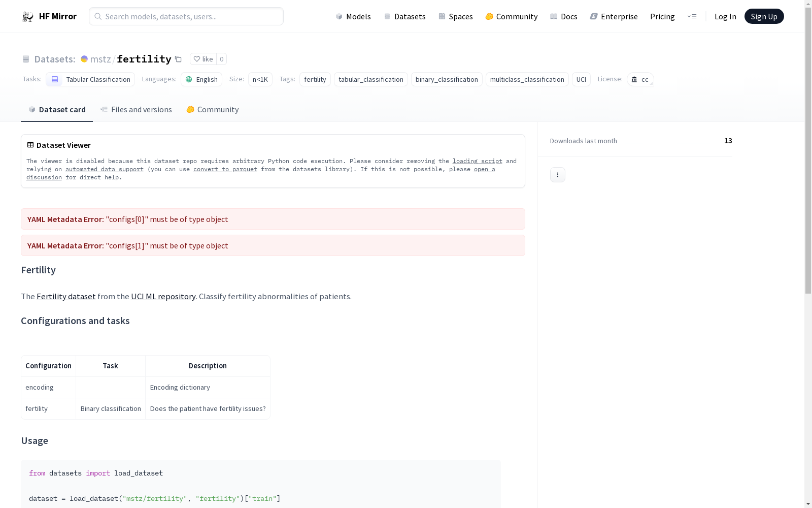812x508 pixels.
Task: Select the English language tag
Action: click(201, 79)
